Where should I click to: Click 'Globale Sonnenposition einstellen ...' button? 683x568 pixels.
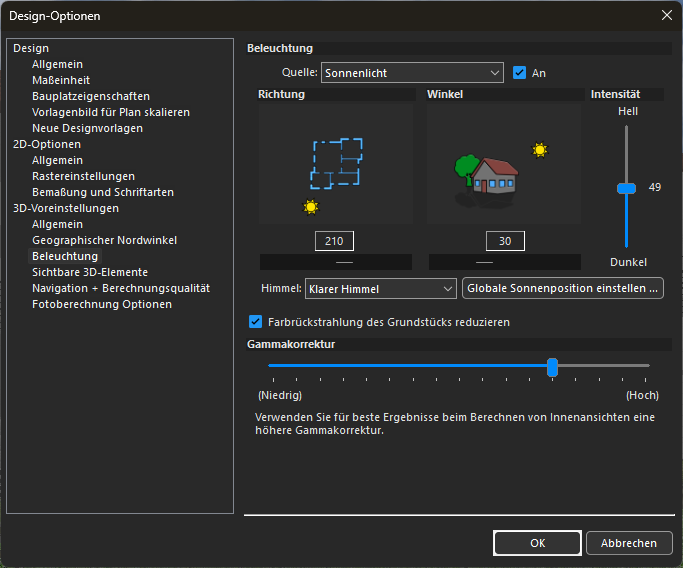(563, 288)
